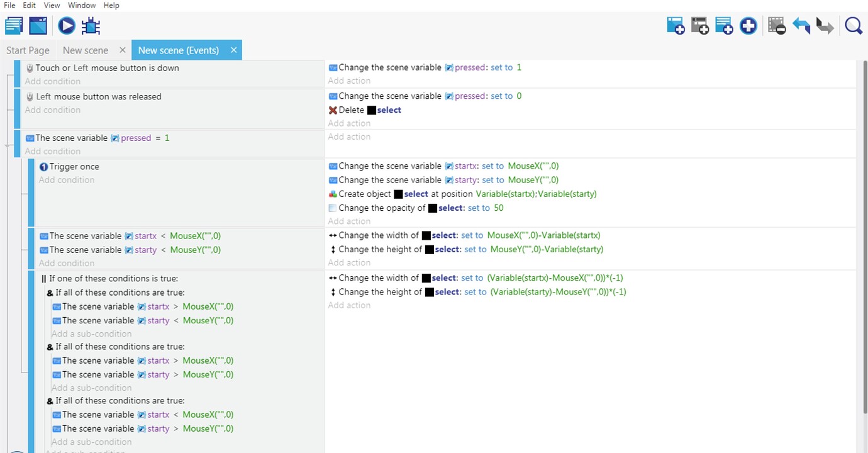Add a comment event from toolbar
868x453 pixels.
click(724, 26)
